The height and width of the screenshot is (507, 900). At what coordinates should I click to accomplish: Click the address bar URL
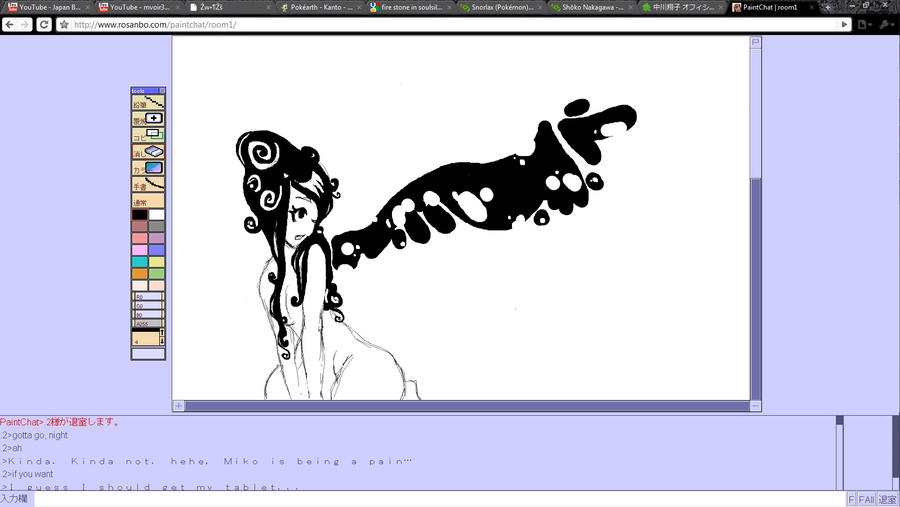155,25
